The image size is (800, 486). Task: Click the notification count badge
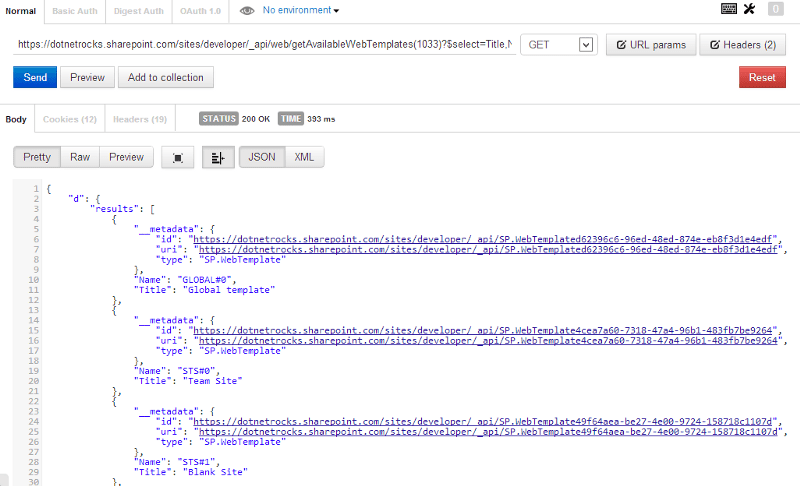point(776,9)
